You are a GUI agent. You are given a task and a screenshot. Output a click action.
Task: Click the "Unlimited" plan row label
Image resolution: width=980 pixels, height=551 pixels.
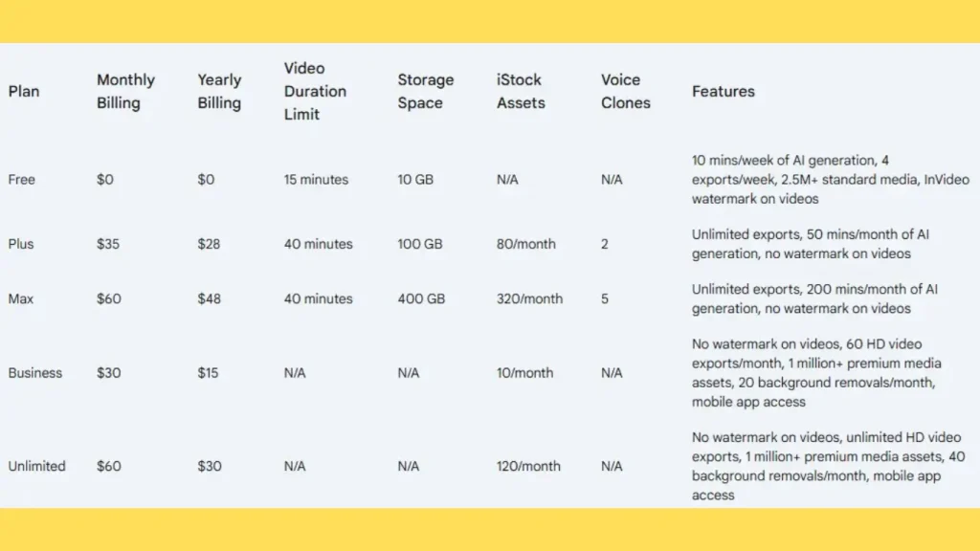(37, 467)
